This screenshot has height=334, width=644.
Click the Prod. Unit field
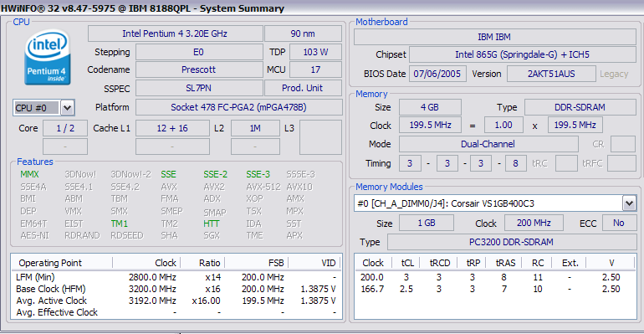[x=303, y=88]
